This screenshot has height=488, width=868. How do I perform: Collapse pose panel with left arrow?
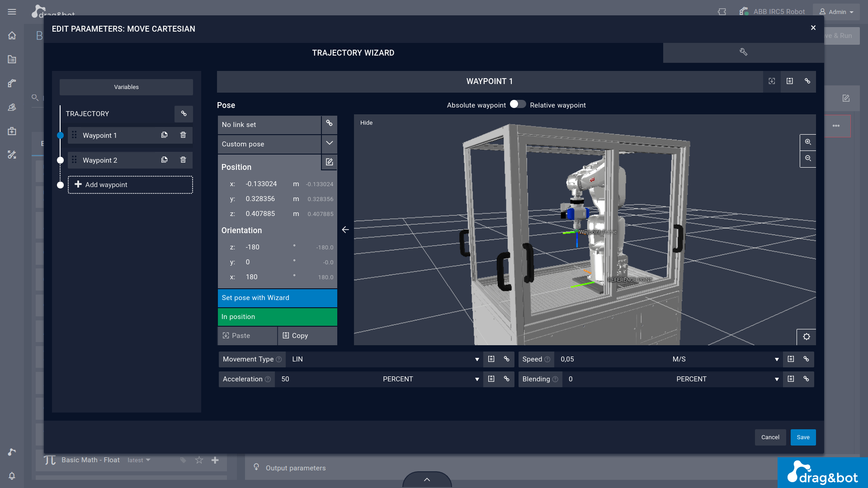[x=345, y=230]
